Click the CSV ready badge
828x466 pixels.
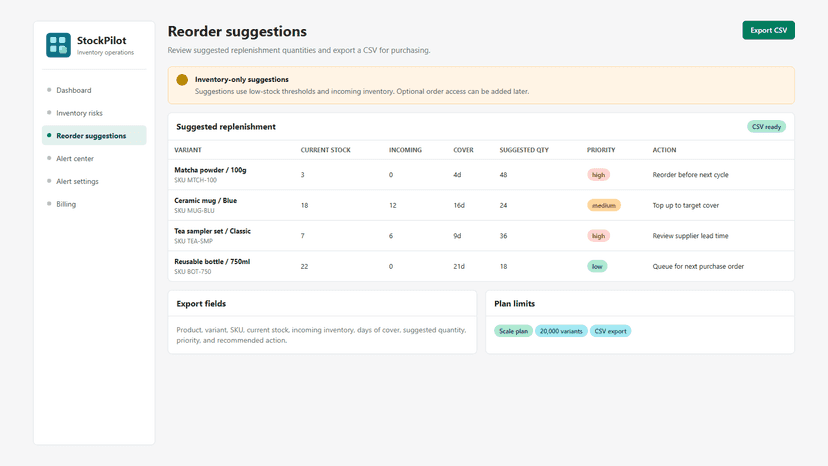[x=766, y=127]
